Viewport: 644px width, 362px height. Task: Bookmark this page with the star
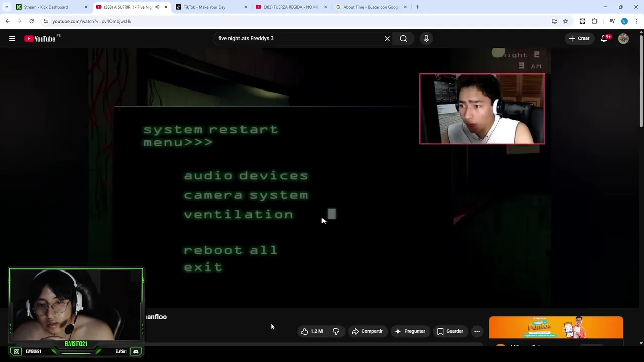coord(566,21)
